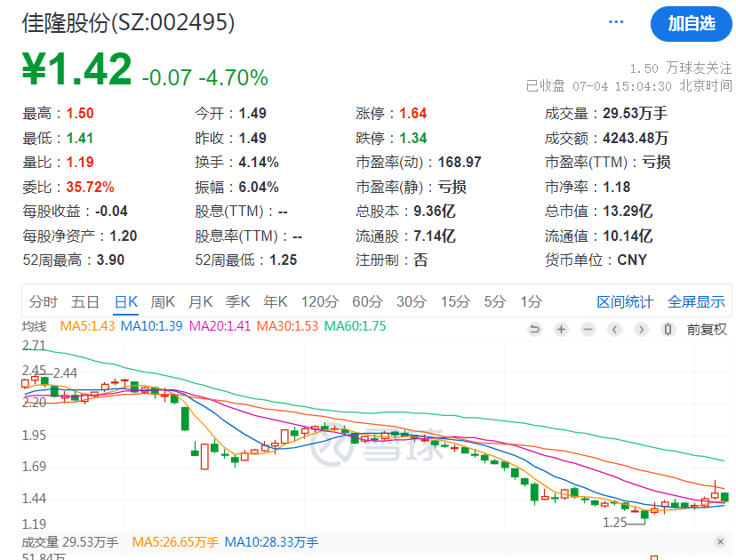Click the MA20:1.41 moving average label

[220, 326]
